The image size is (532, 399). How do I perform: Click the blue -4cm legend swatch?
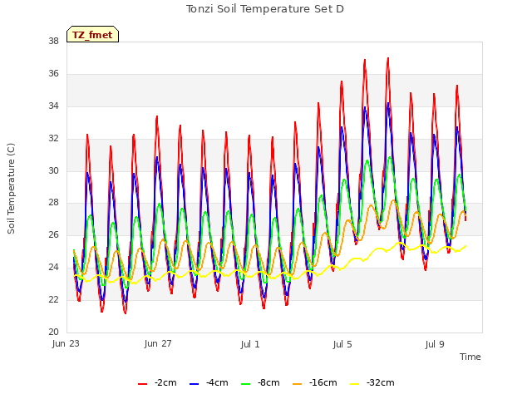[194, 384]
